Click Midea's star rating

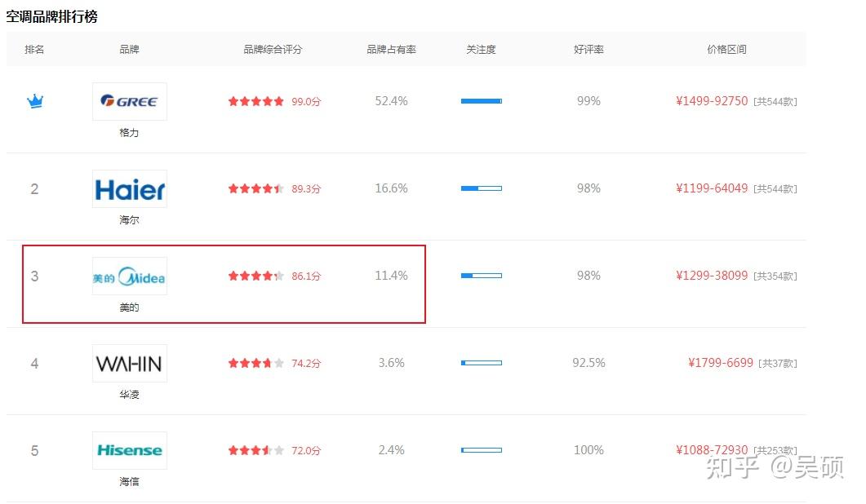pos(256,276)
